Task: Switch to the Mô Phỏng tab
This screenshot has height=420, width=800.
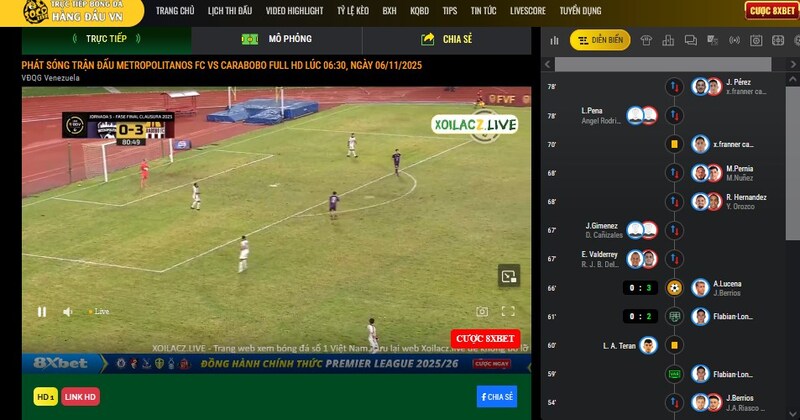Action: (x=277, y=39)
